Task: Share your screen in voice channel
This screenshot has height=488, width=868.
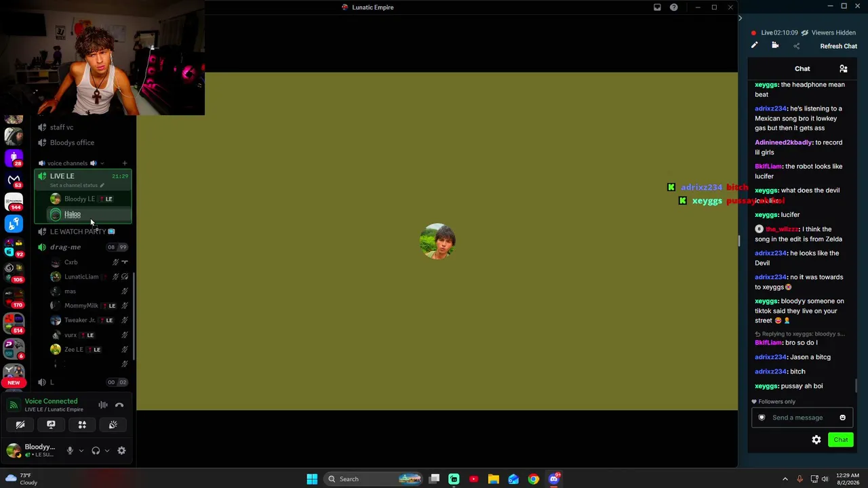Action: click(x=51, y=425)
